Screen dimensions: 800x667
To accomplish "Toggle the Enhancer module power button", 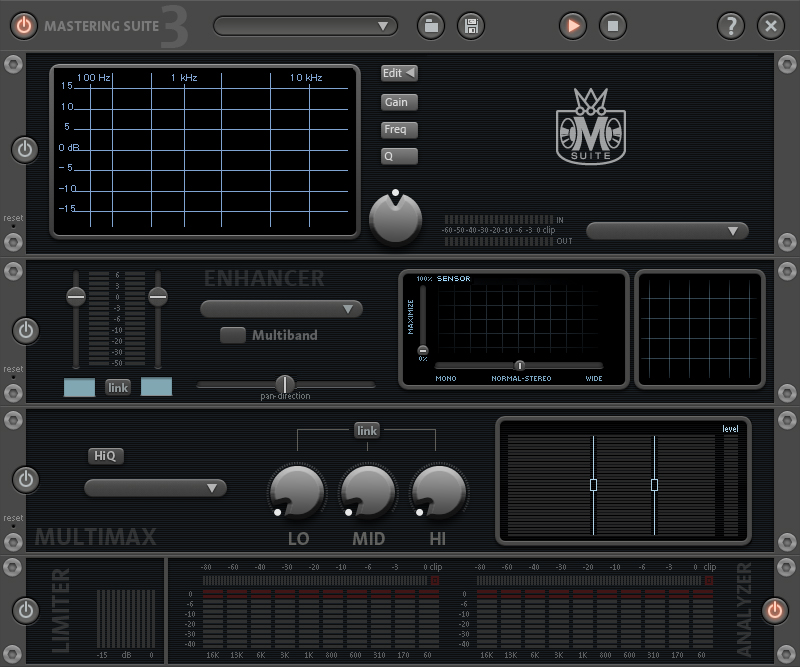I will click(26, 331).
